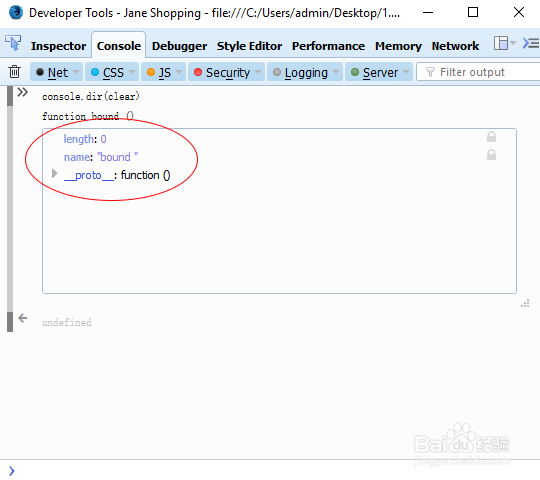The height and width of the screenshot is (480, 540).
Task: Click the lock icon beside name property
Action: 491,155
